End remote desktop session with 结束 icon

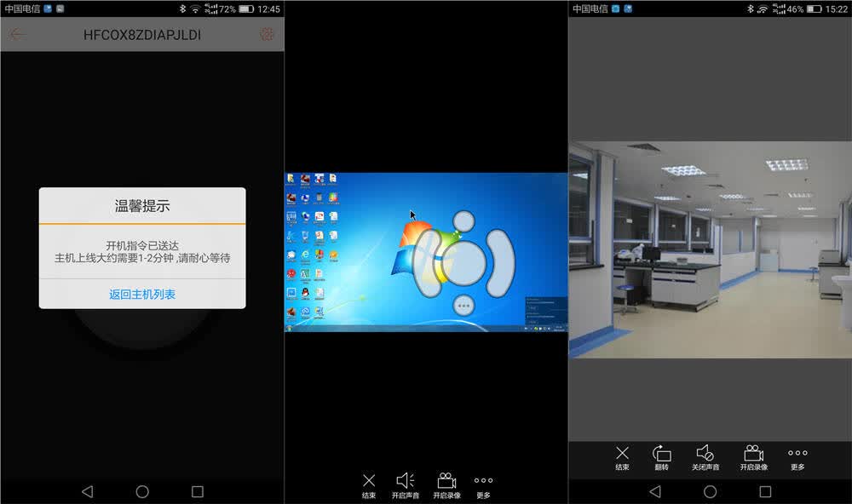[x=369, y=485]
